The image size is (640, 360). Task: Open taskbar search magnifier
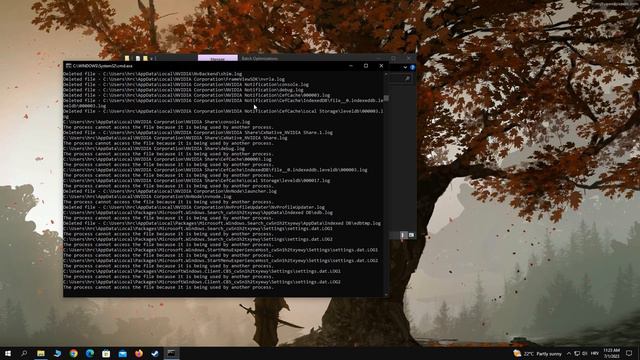(x=24, y=353)
